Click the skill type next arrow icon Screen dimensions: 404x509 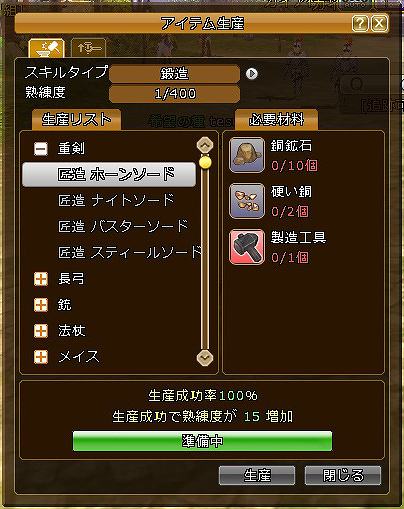tap(252, 74)
